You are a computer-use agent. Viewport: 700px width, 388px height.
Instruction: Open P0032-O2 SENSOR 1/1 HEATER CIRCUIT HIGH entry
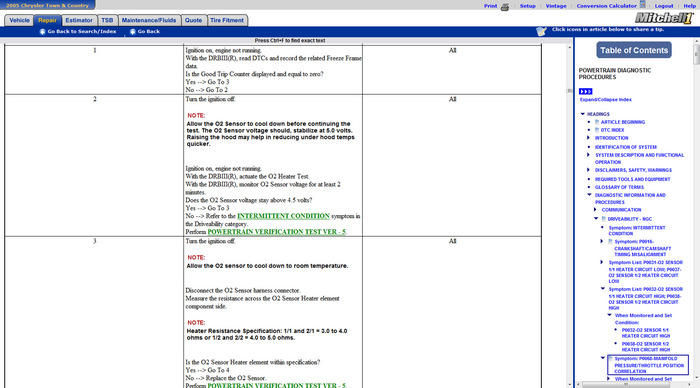(646, 333)
